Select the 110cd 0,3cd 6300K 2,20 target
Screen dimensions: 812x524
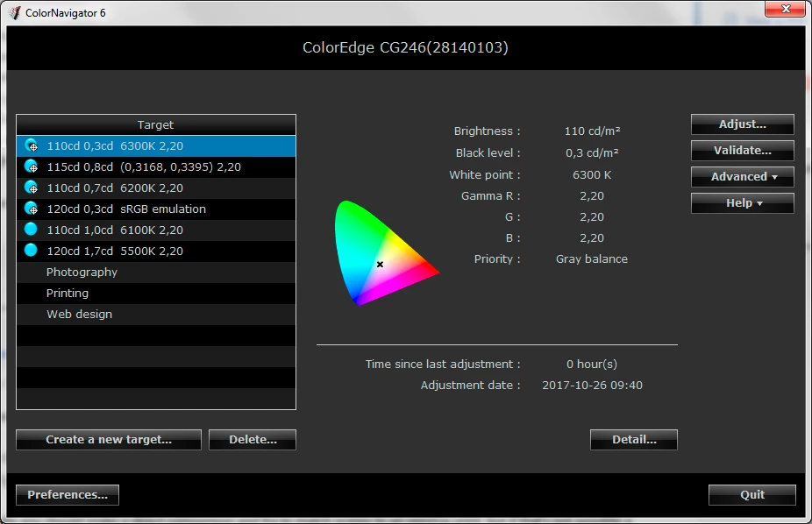click(x=156, y=145)
